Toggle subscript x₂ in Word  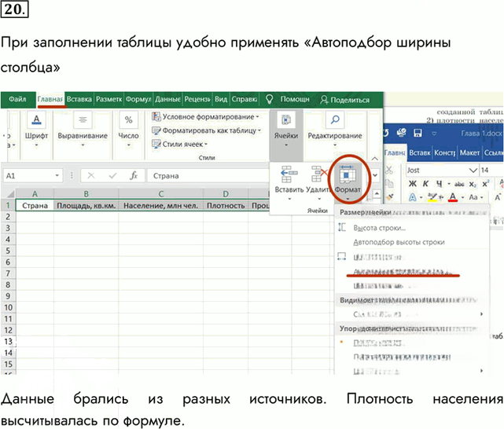473,185
